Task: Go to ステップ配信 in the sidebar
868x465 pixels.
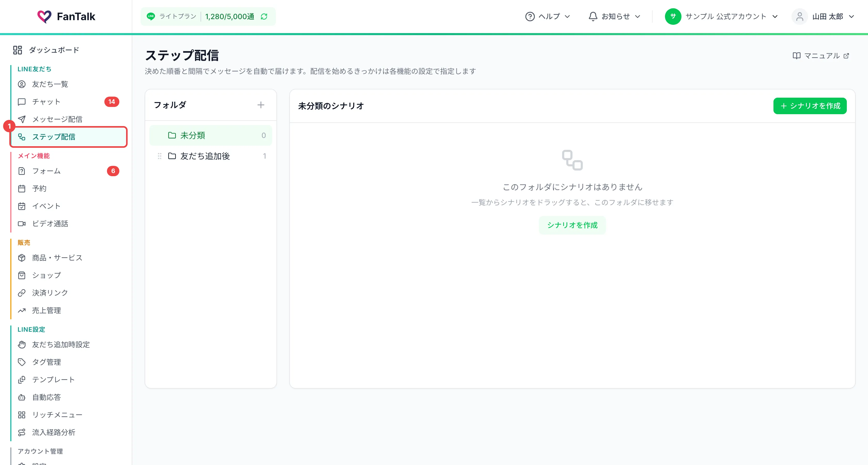Action: tap(68, 137)
